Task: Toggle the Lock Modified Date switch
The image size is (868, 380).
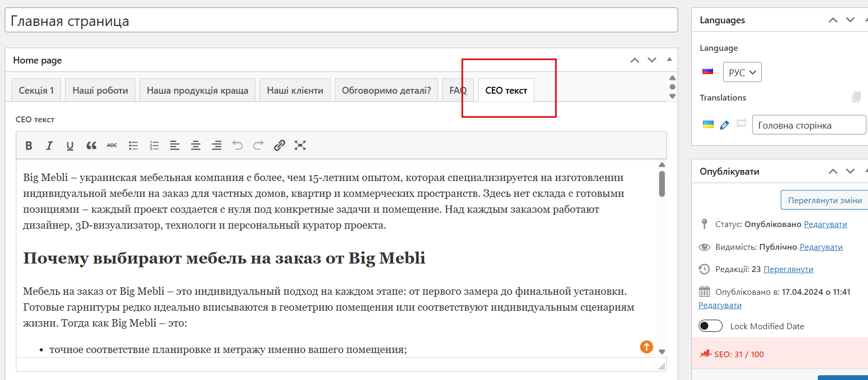Action: click(x=710, y=326)
